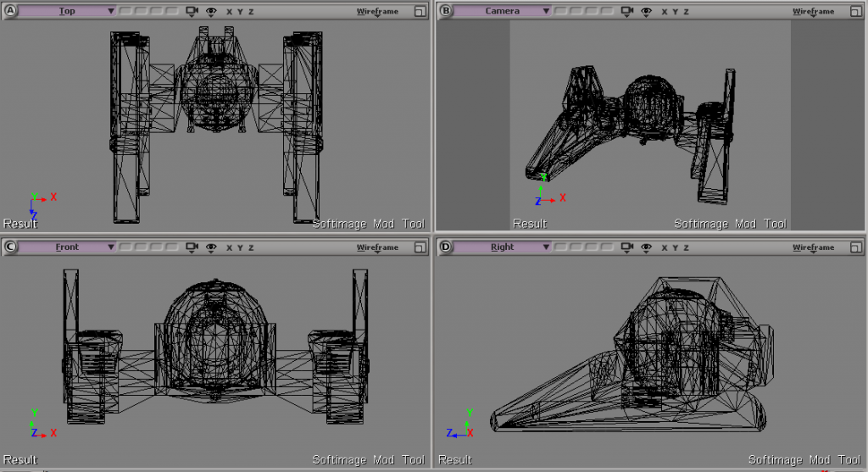Viewport: 868px width, 472px height.
Task: Toggle the X axis button in Right viewport
Action: point(665,248)
